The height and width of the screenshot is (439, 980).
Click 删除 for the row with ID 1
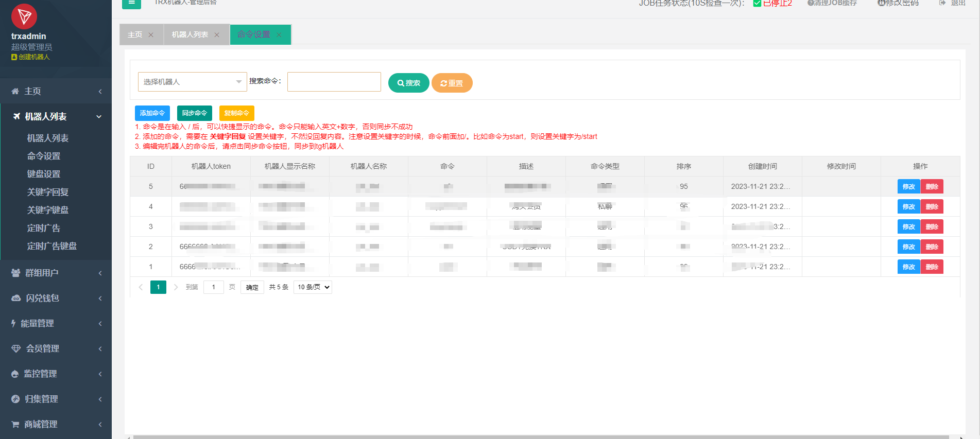tap(932, 267)
